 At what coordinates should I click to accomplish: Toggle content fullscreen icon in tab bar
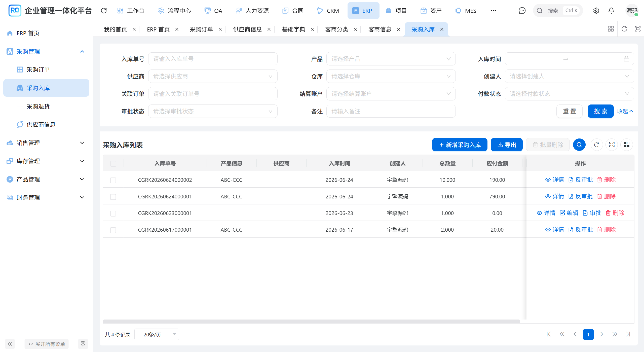pyautogui.click(x=637, y=29)
